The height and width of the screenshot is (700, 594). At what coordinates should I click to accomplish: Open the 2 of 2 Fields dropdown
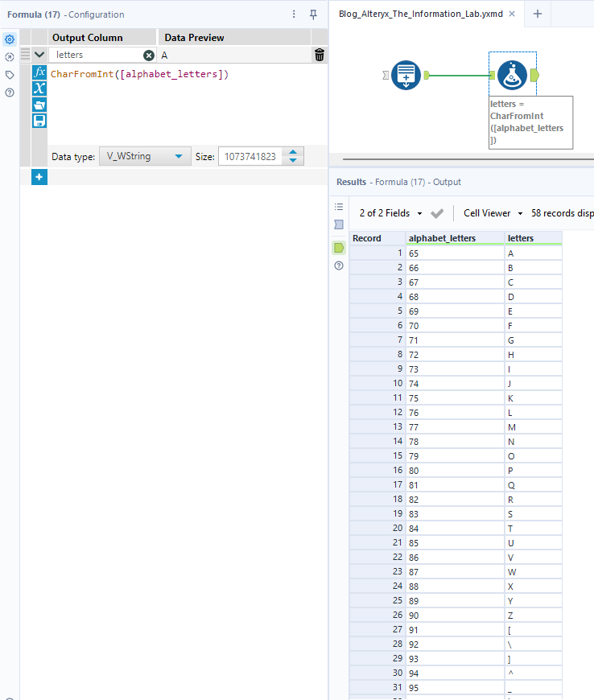[390, 213]
